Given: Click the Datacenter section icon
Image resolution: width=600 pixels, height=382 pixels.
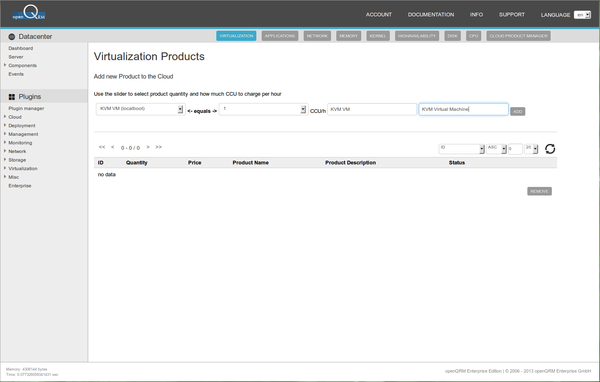Looking at the screenshot, I should pos(11,37).
